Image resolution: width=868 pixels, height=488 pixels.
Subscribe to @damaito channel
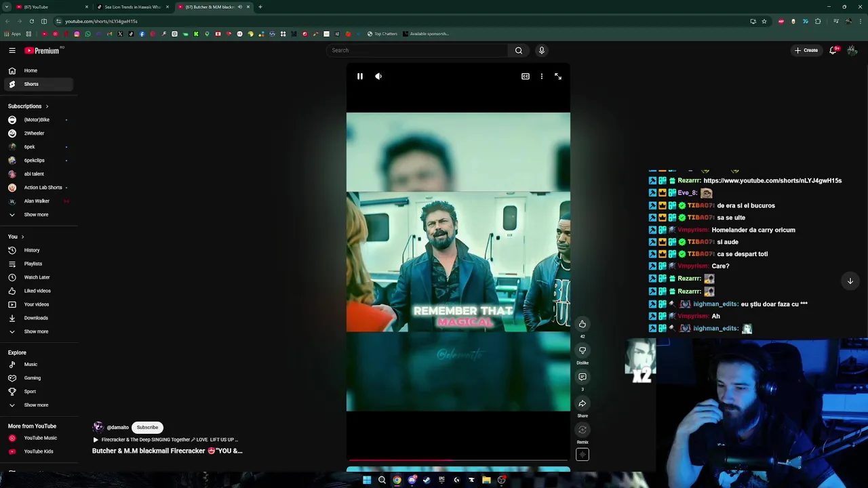(x=147, y=428)
